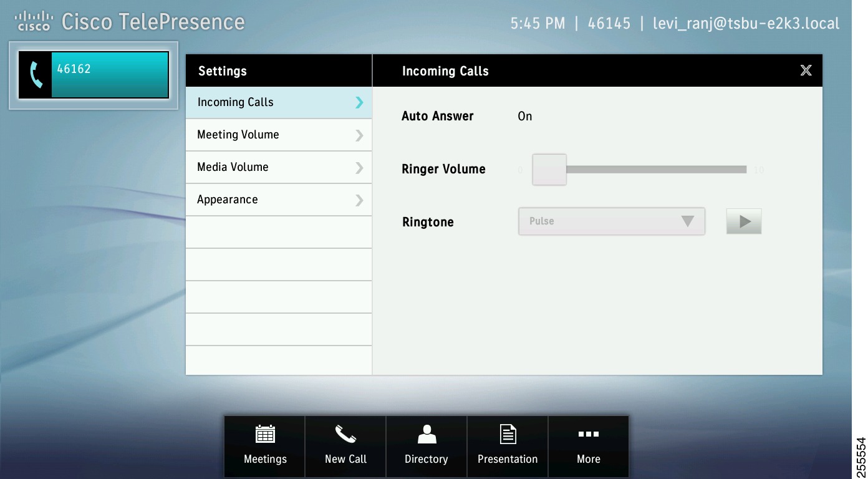Select Appearance settings item
Screen dimensions: 868x479
[x=279, y=200]
